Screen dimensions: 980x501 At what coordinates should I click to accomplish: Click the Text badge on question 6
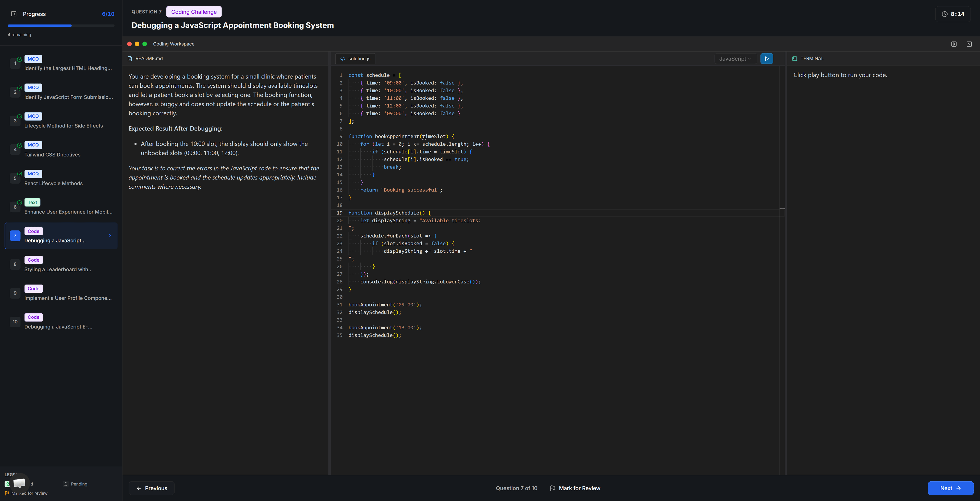coord(32,203)
